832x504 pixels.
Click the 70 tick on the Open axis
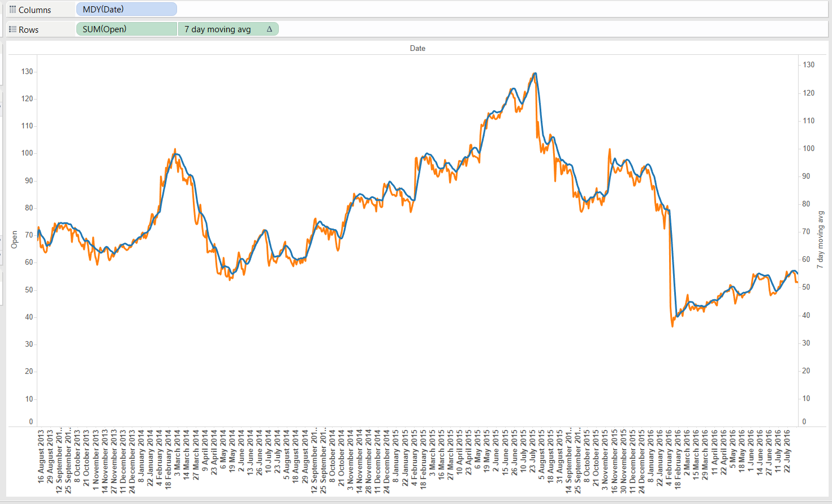[x=29, y=235]
